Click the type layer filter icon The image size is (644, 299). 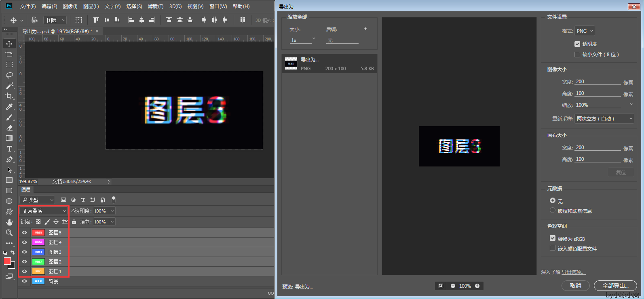pyautogui.click(x=83, y=200)
